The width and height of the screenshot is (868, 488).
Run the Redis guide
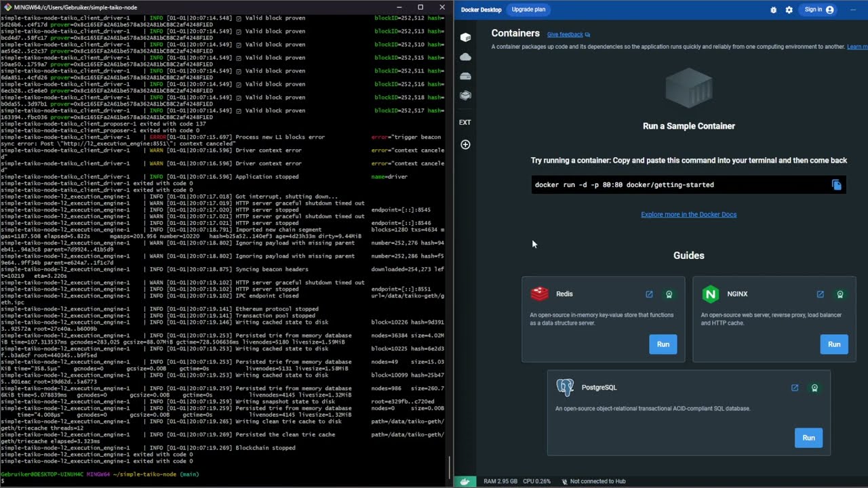[663, 344]
